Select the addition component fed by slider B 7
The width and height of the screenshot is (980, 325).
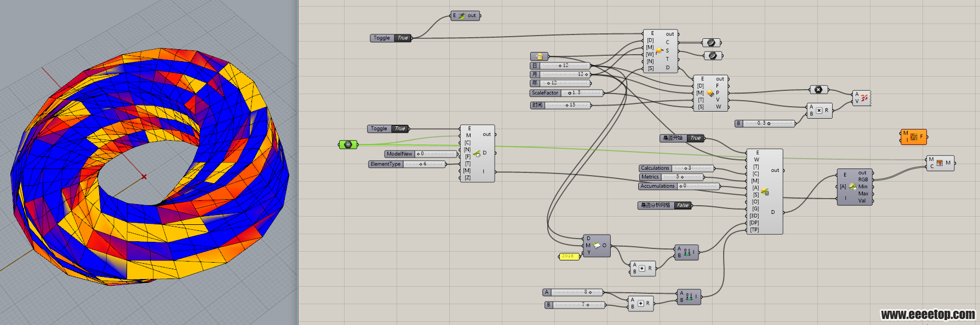click(640, 303)
